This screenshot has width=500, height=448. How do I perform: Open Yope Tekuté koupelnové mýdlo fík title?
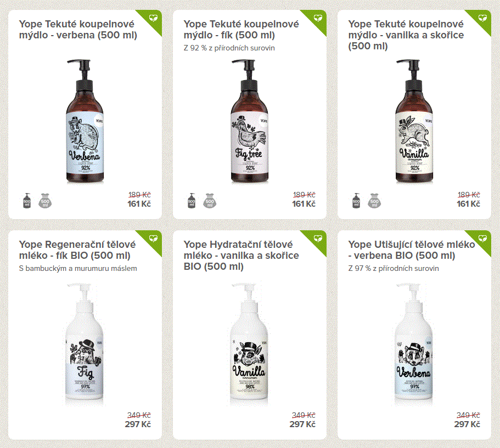[x=241, y=29]
